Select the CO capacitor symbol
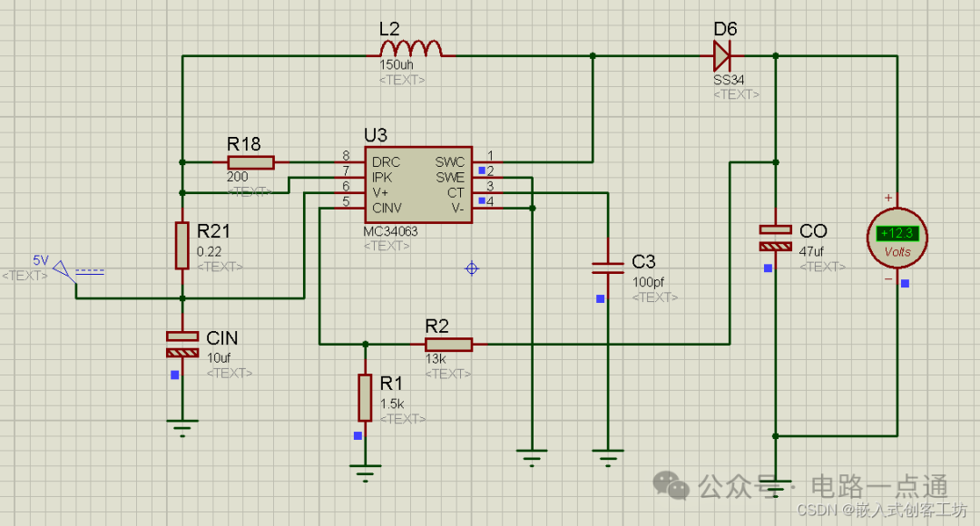This screenshot has height=526, width=980. pyautogui.click(x=776, y=238)
